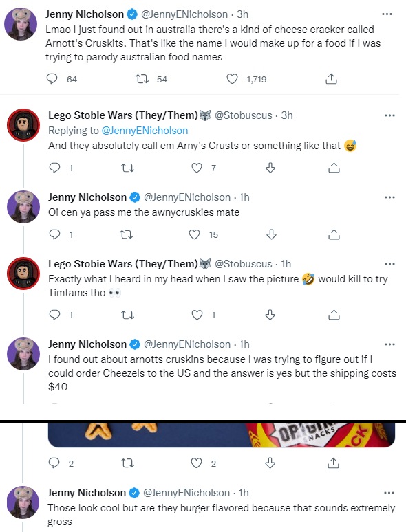Share the original Cruskits tweet
Screen dimensions: 406x532
pos(331,79)
